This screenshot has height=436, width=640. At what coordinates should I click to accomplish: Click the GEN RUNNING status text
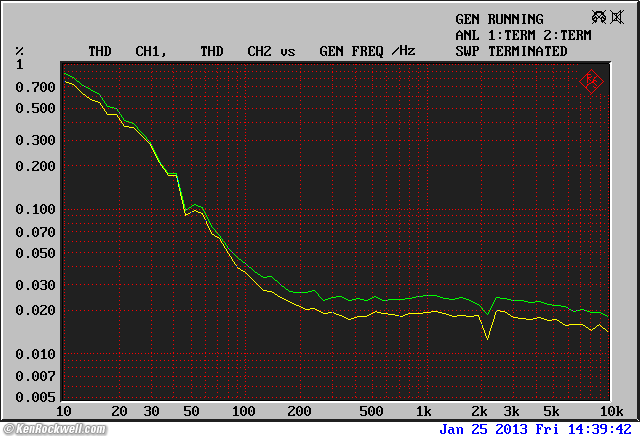pyautogui.click(x=499, y=19)
